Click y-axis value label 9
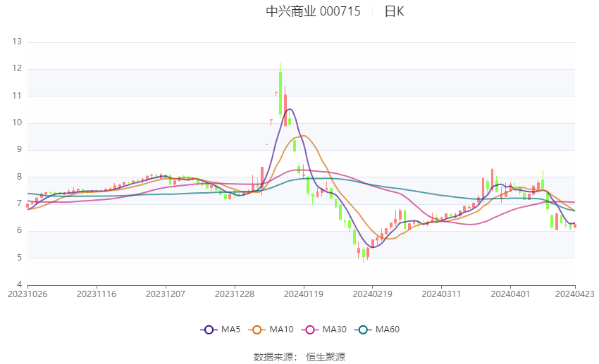This screenshot has height=364, width=599. [x=20, y=149]
